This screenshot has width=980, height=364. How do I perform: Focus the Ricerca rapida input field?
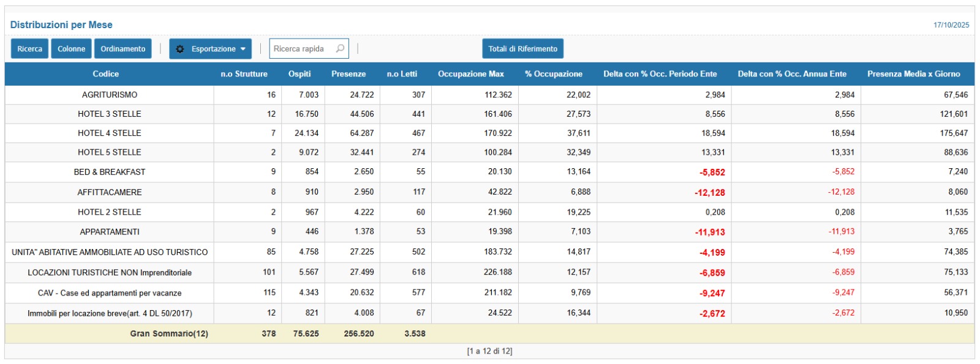point(303,49)
